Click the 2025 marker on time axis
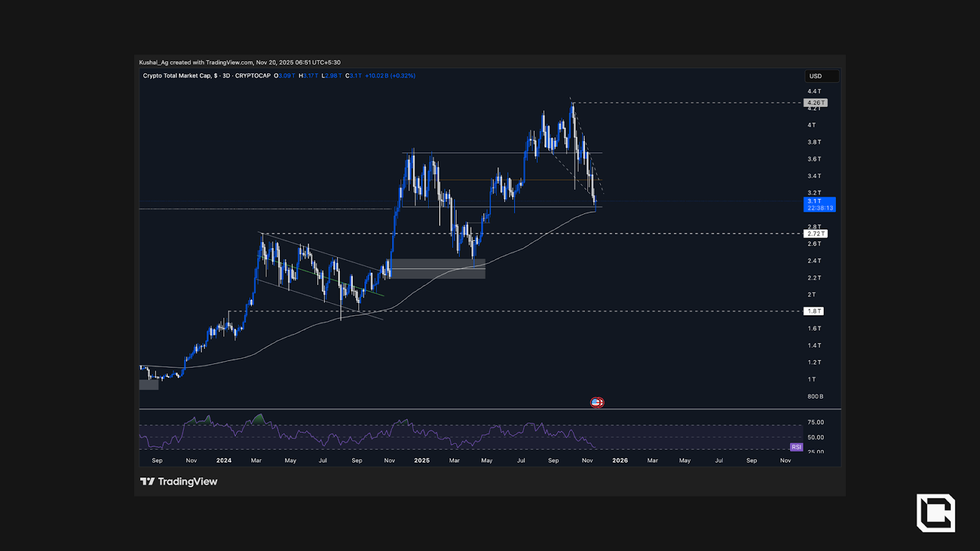Image resolution: width=980 pixels, height=551 pixels. [x=421, y=460]
